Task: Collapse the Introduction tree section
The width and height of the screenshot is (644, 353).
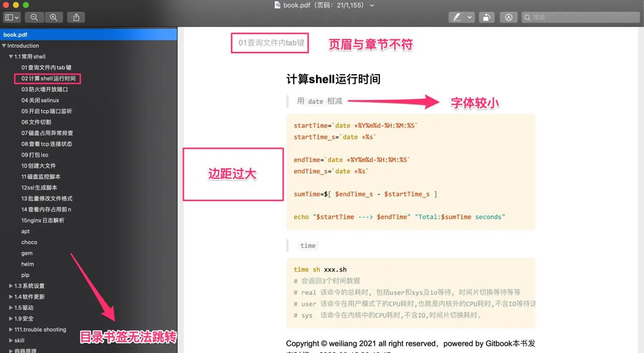Action: (x=5, y=45)
